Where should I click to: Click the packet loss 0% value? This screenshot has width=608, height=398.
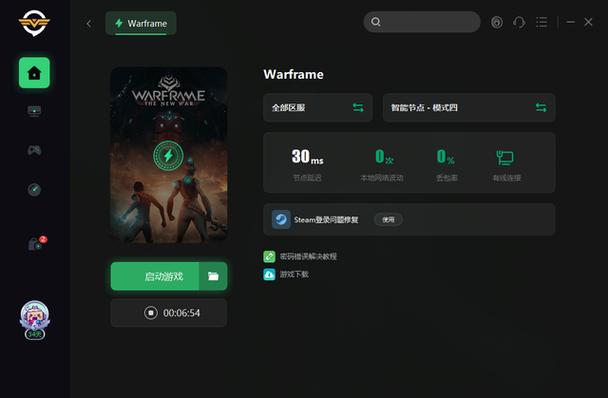point(446,156)
